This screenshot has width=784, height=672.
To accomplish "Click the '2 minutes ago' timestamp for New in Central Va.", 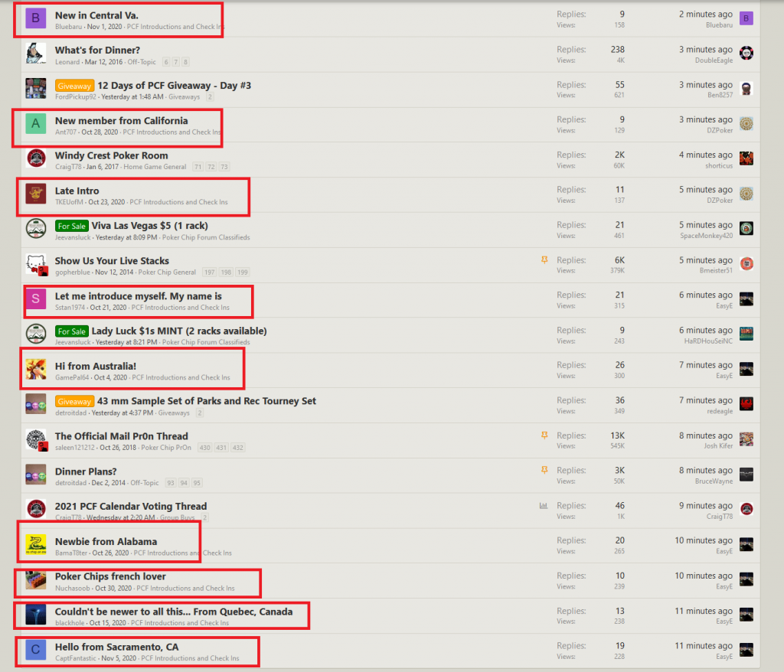I will tap(705, 15).
